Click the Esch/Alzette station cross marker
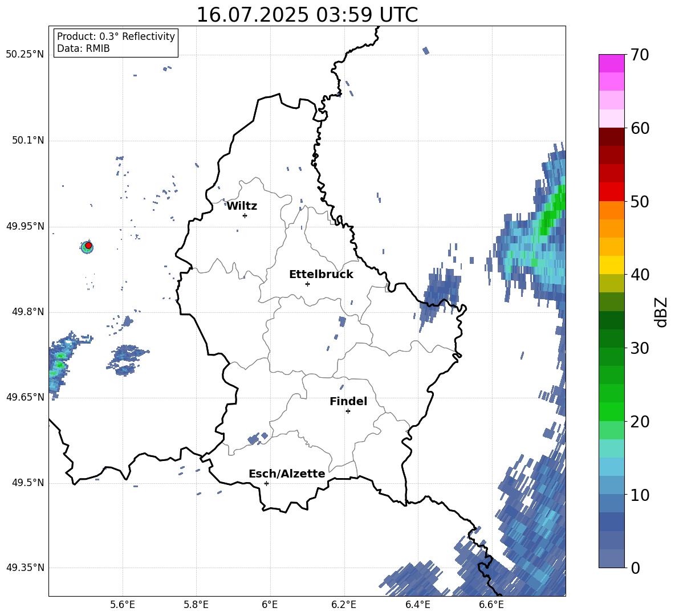 tap(266, 483)
